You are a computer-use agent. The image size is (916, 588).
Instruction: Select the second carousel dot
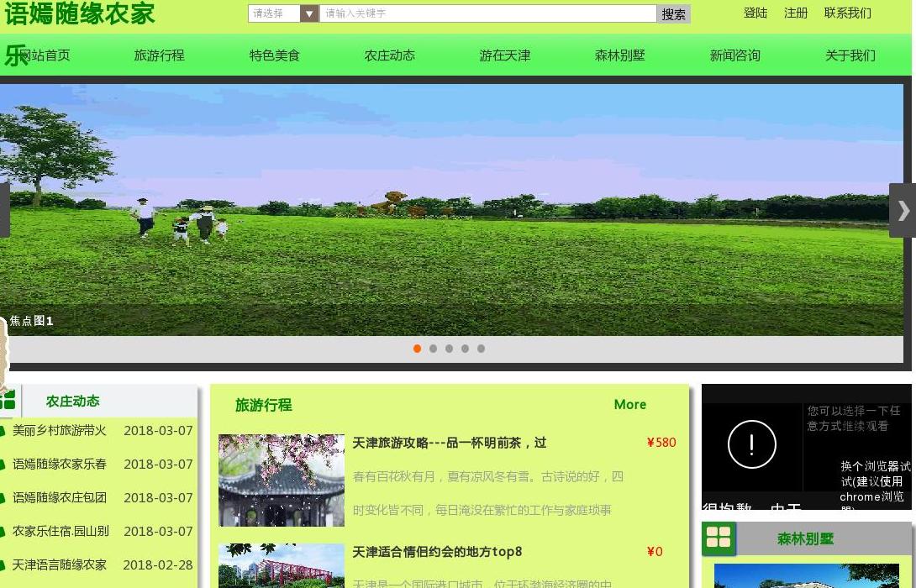coord(433,349)
